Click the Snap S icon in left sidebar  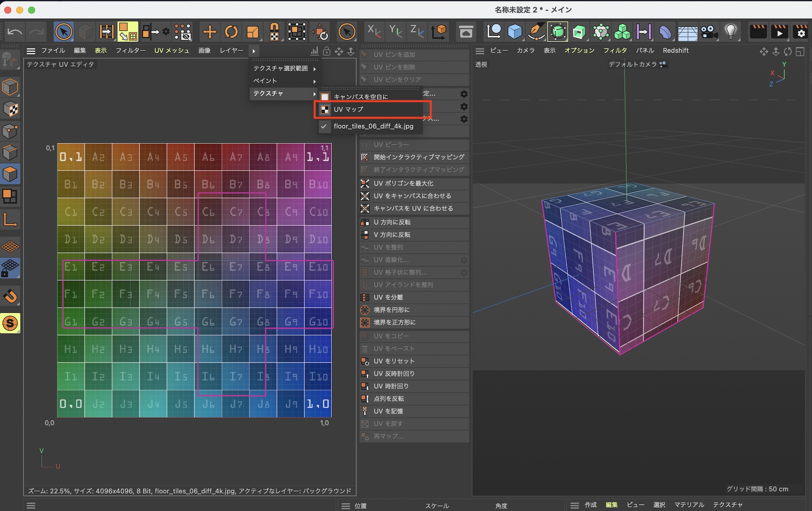tap(10, 323)
